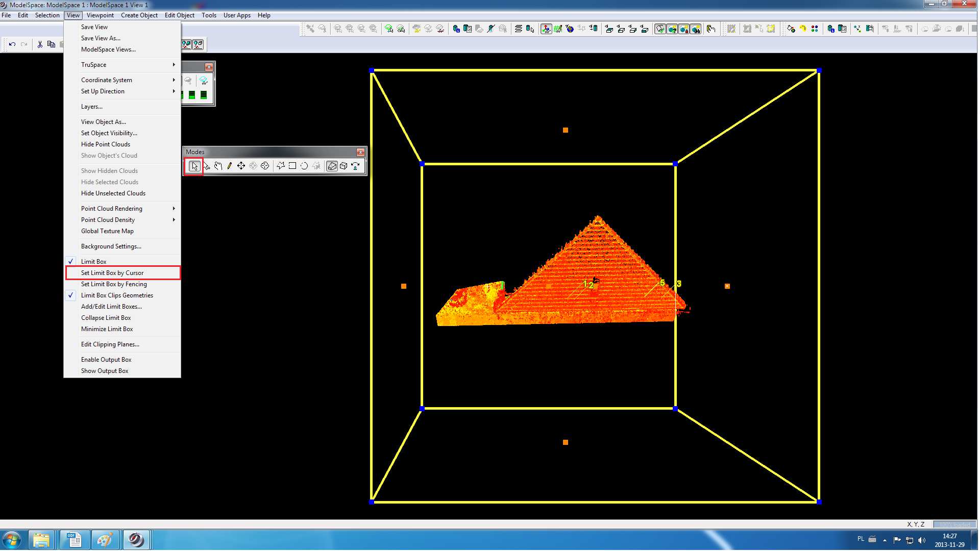Image resolution: width=980 pixels, height=551 pixels.
Task: Expand the TruSpace submenu
Action: pyautogui.click(x=122, y=65)
